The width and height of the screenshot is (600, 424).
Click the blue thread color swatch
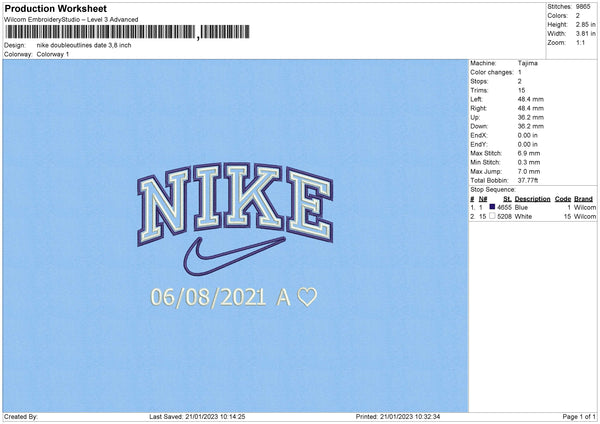pyautogui.click(x=492, y=207)
